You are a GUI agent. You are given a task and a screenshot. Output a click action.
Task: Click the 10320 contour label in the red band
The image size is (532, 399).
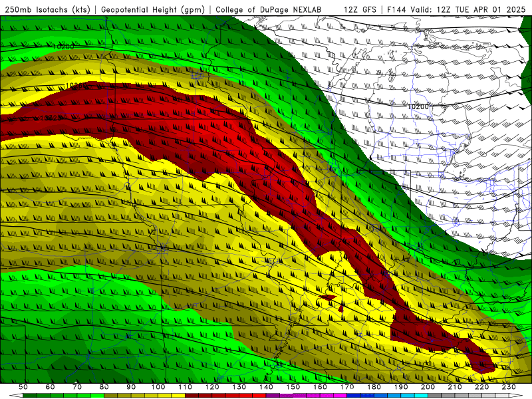coord(51,118)
